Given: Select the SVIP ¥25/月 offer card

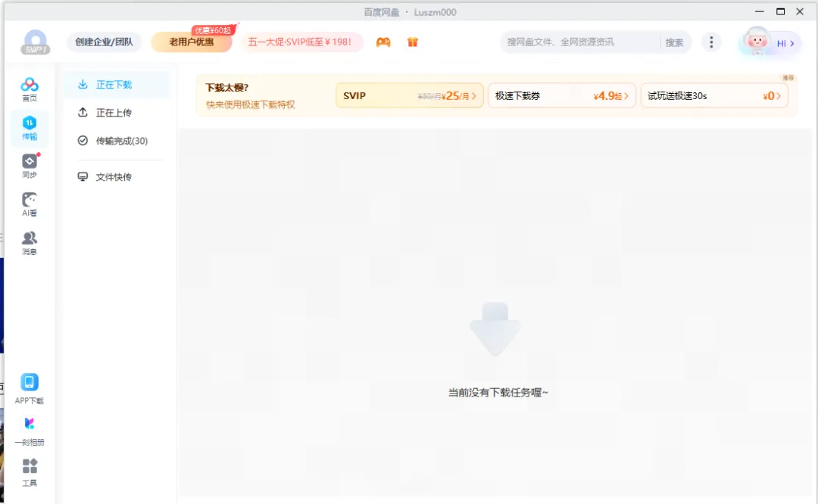Looking at the screenshot, I should [410, 95].
